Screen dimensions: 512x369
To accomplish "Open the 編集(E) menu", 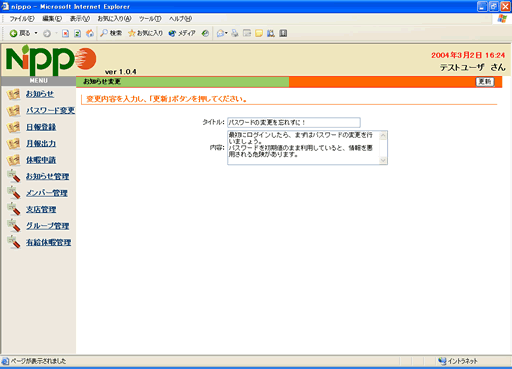I will tap(52, 19).
